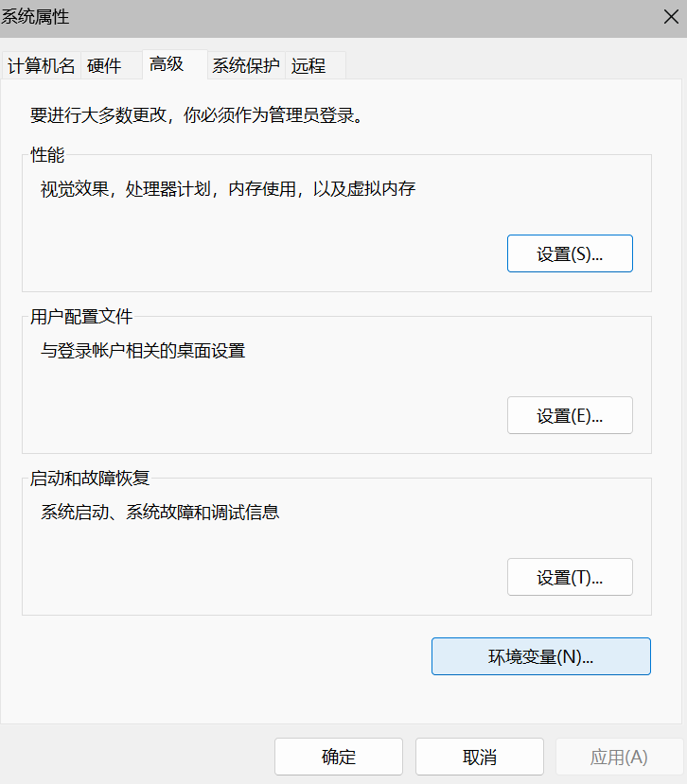Viewport: 687px width, 784px height.
Task: Open the 远程 tab
Action: (308, 66)
